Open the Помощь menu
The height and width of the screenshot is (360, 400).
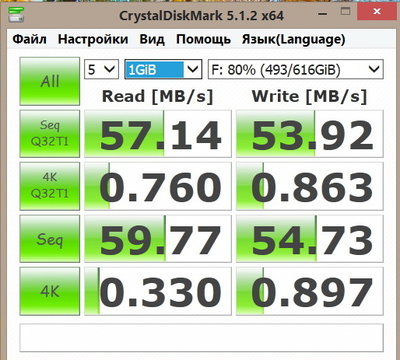point(203,39)
